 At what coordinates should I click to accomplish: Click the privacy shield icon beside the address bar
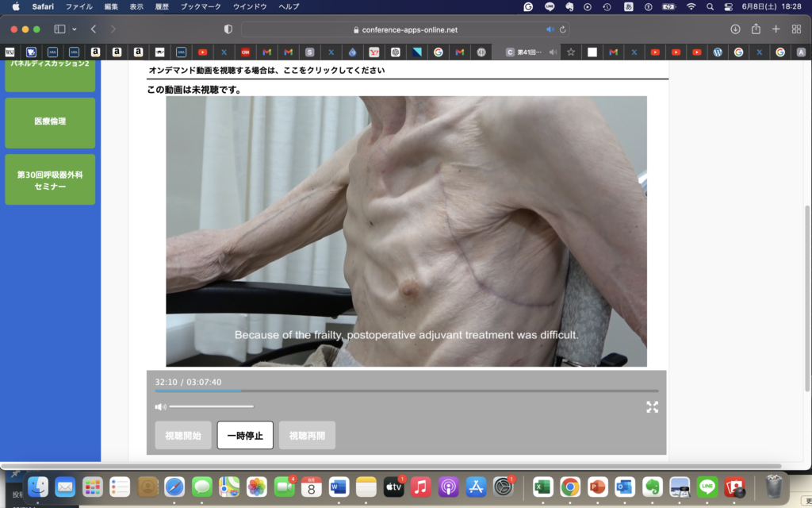(x=228, y=29)
